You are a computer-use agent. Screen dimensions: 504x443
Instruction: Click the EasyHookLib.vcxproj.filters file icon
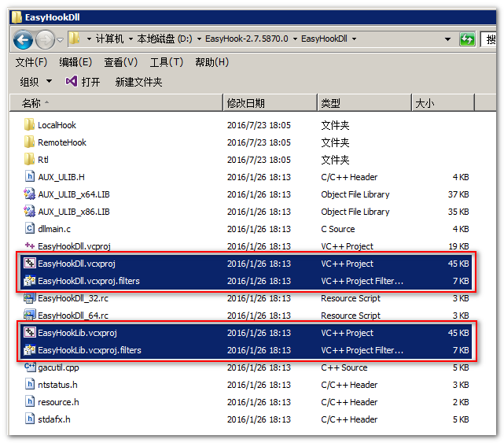pos(30,349)
